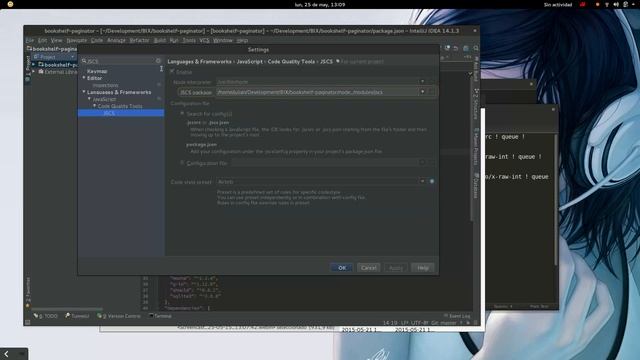Click the terminal window vertical scrollbar
The height and width of the screenshot is (360, 640).
click(555, 200)
